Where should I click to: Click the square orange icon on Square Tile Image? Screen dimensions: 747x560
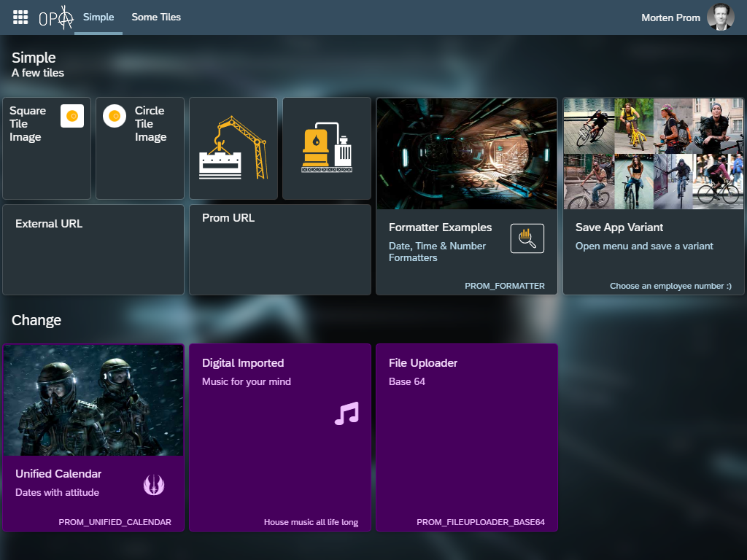[x=72, y=116]
